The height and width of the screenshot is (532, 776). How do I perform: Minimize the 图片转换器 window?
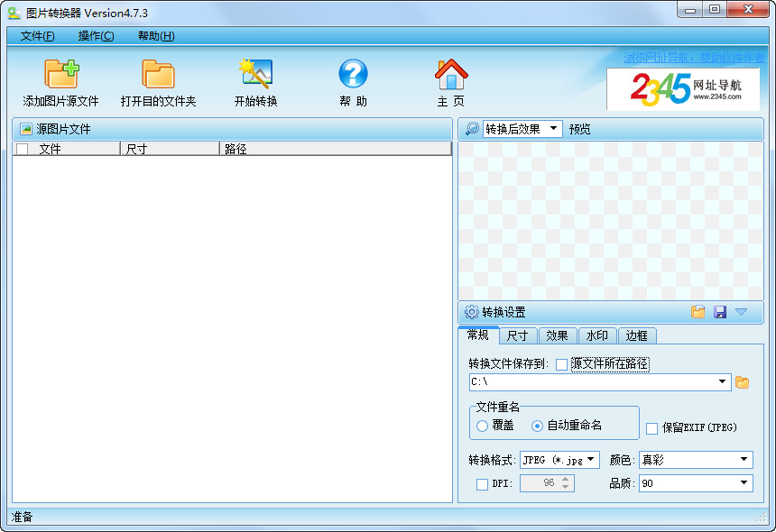(690, 9)
